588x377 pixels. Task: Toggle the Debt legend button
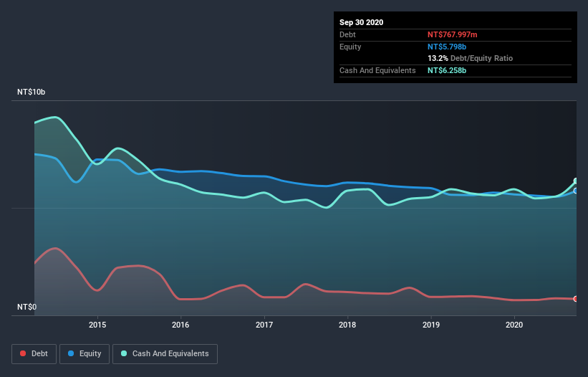(x=34, y=354)
